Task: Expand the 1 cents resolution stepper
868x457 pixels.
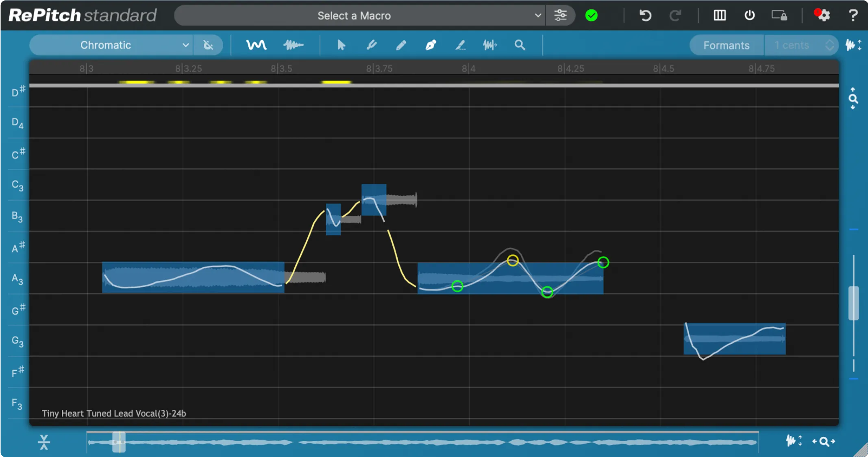Action: coord(830,45)
